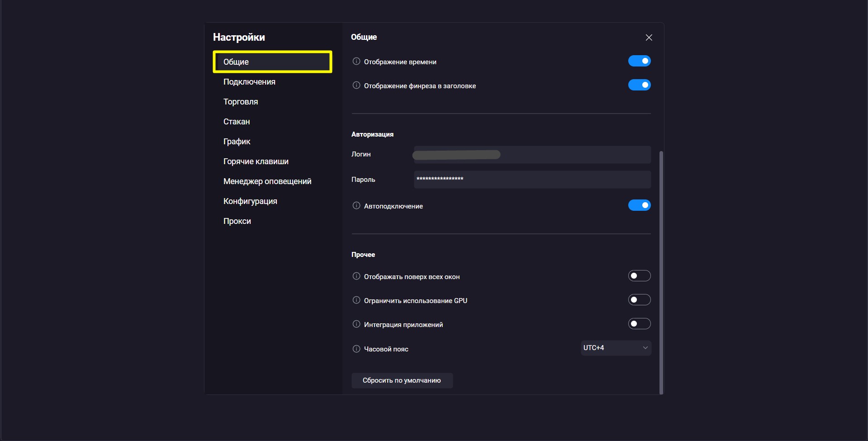Click info icon next to Часовой пояс

tap(356, 349)
